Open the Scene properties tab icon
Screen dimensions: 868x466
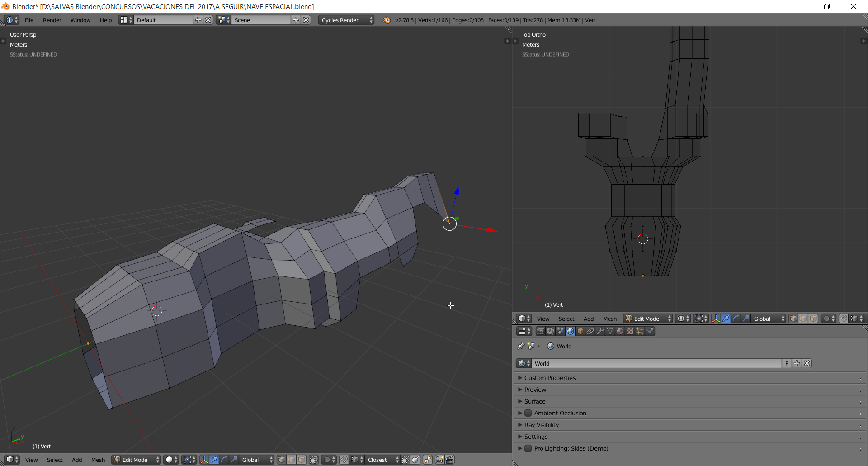pyautogui.click(x=560, y=331)
